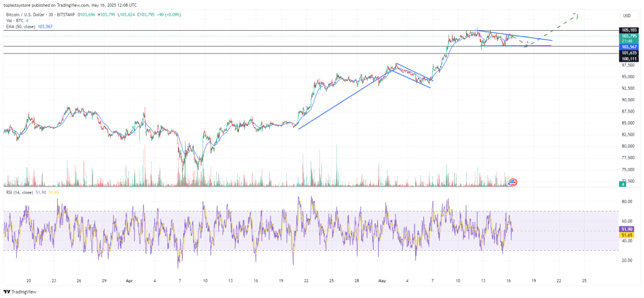Click the purple 51.90 RSI value label
Image resolution: width=644 pixels, height=298 pixels.
click(x=627, y=229)
